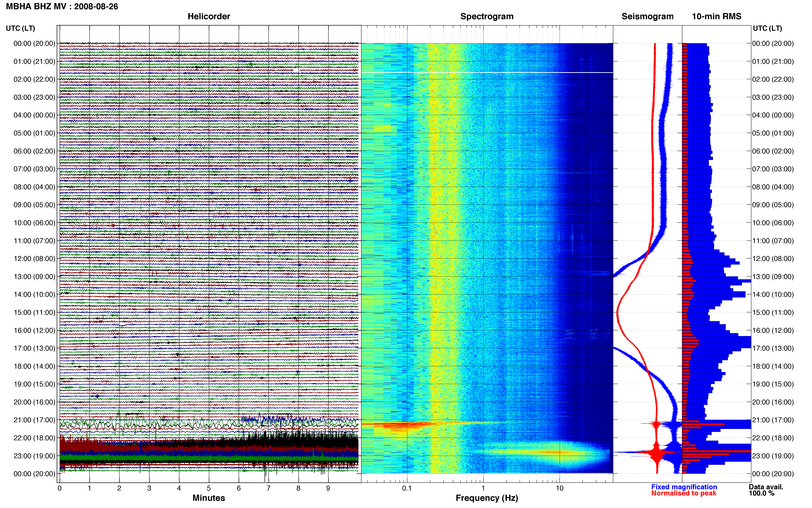Click the title 'MBHA BHZ MV : 2008-08-26'
Screen dimensions: 812x508
62,6
